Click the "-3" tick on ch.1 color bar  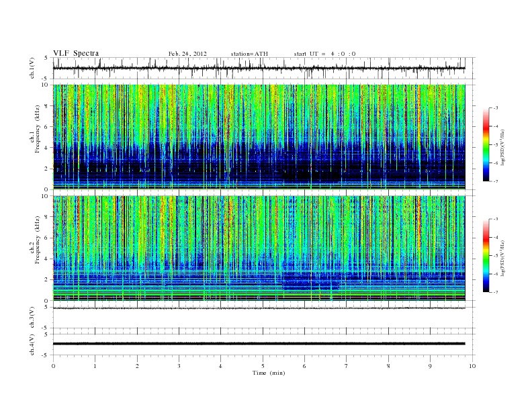coord(495,108)
